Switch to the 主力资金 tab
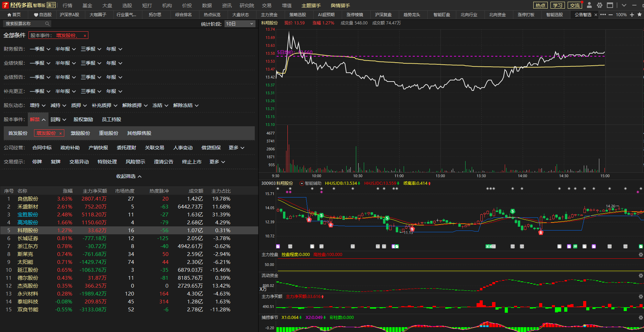Image resolution: width=644 pixels, height=332 pixels. point(269,15)
